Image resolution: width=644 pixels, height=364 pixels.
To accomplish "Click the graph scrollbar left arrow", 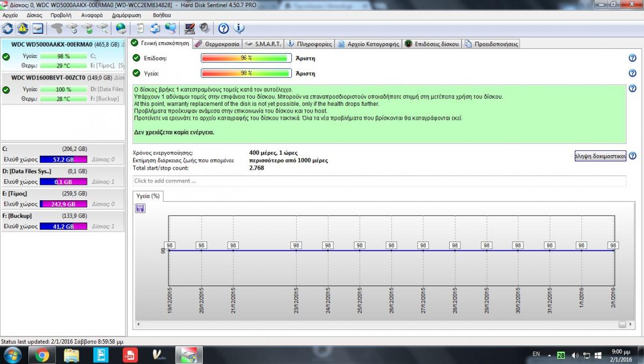I will click(139, 324).
